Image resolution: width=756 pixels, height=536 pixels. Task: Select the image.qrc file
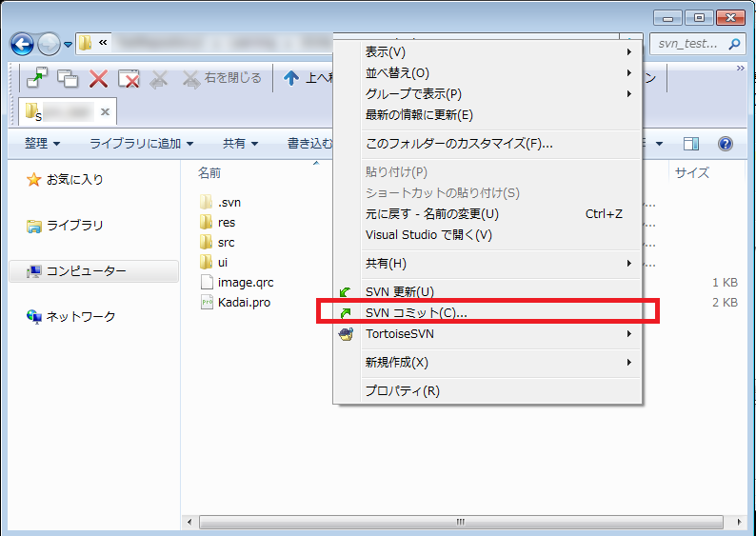click(x=237, y=283)
